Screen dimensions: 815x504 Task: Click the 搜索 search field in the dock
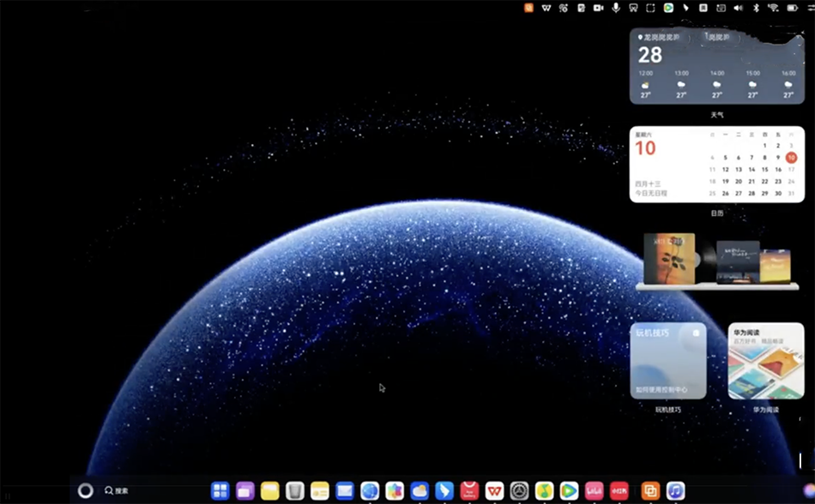click(117, 490)
